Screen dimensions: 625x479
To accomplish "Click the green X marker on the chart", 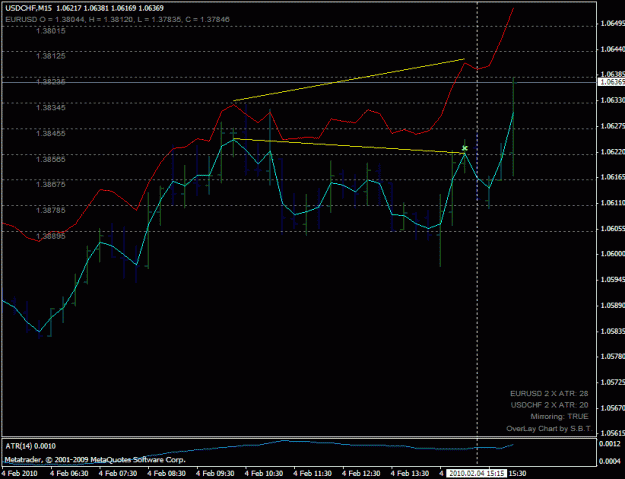I will pyautogui.click(x=464, y=148).
